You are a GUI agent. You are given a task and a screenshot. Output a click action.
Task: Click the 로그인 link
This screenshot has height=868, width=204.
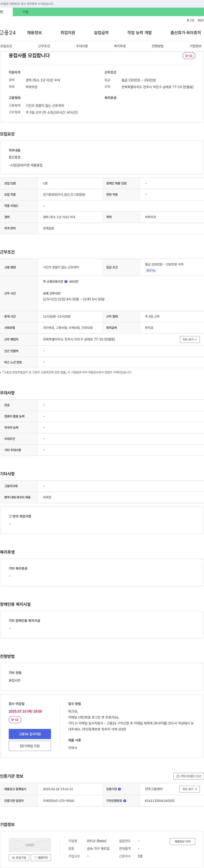tap(190, 21)
